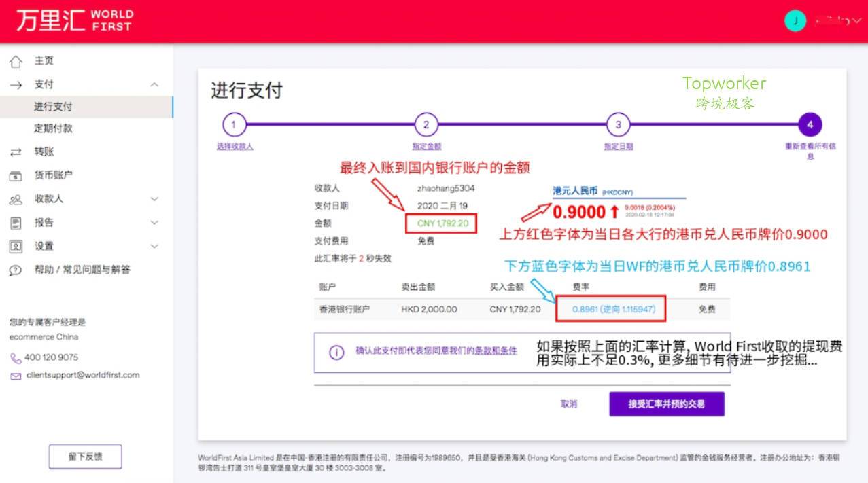Open the user avatar circle icon
The width and height of the screenshot is (868, 483).
click(x=795, y=21)
